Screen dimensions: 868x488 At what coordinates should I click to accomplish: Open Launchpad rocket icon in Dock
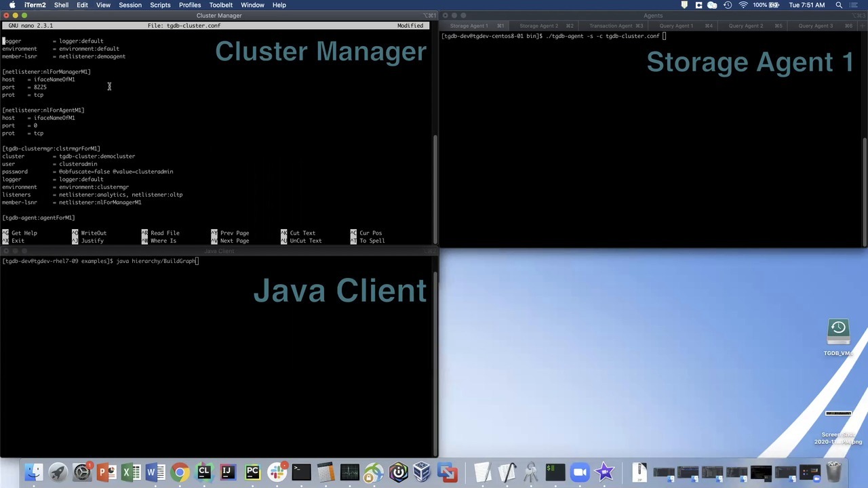(x=58, y=472)
